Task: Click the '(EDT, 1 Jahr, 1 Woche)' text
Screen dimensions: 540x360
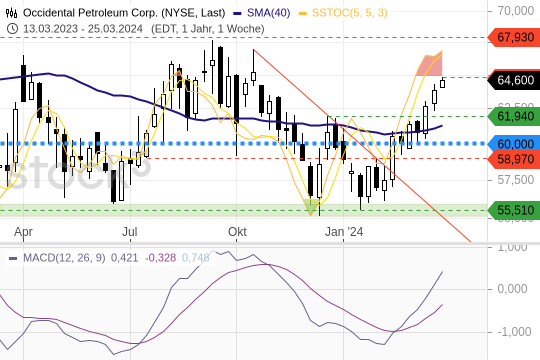Action: [x=208, y=29]
